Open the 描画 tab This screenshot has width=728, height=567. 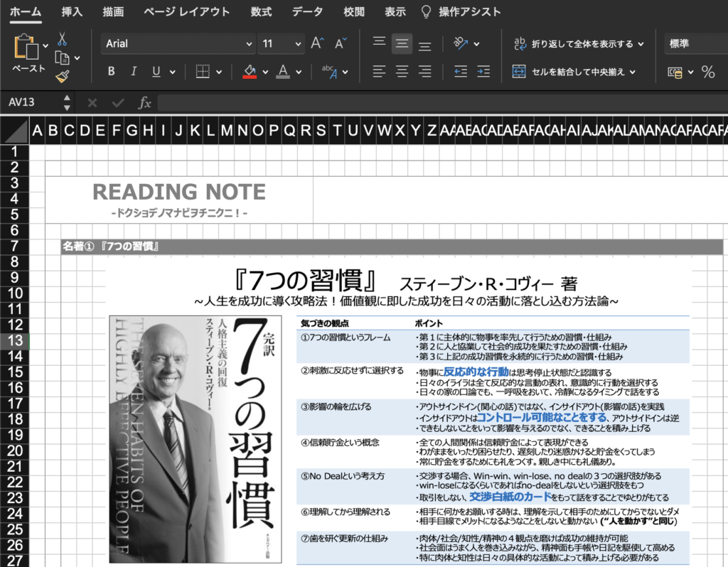113,11
